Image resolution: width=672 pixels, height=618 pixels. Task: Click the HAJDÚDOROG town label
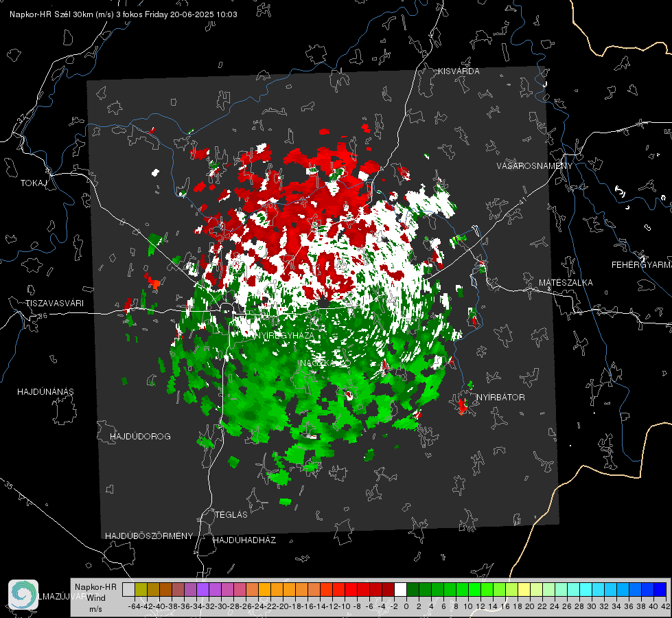[x=140, y=437]
